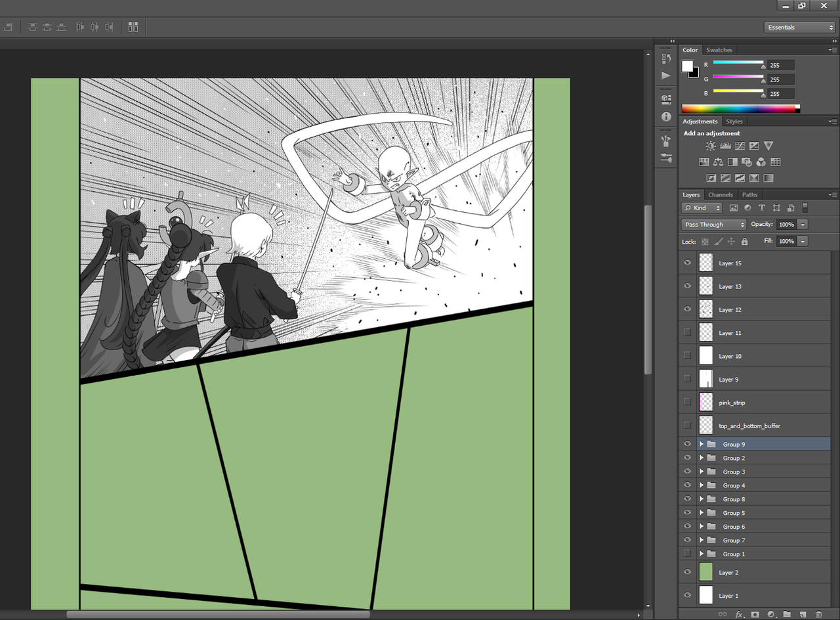Filter layers by type layers icon
The image size is (840, 620).
[762, 208]
